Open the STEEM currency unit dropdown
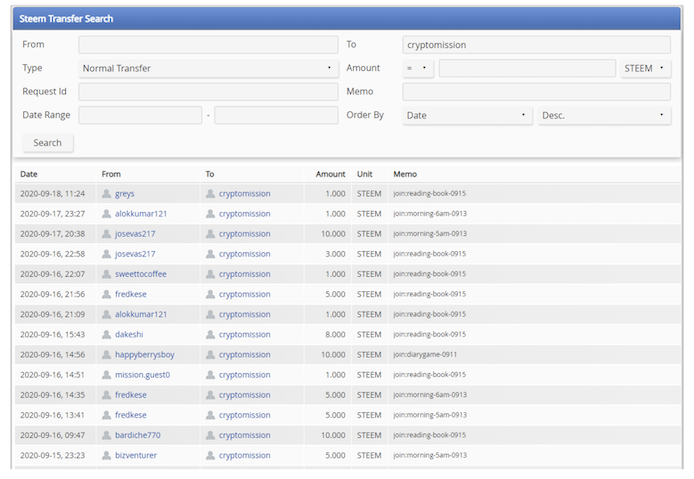This screenshot has width=694, height=479. [x=645, y=68]
